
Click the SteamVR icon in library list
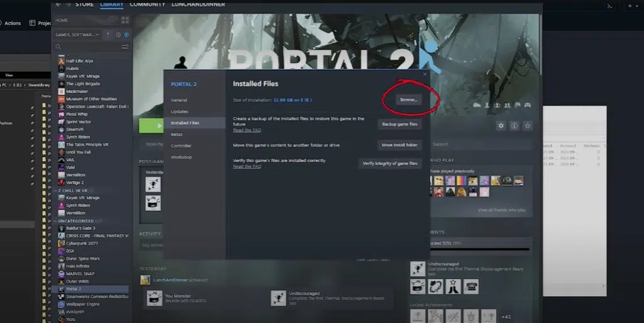tap(61, 130)
